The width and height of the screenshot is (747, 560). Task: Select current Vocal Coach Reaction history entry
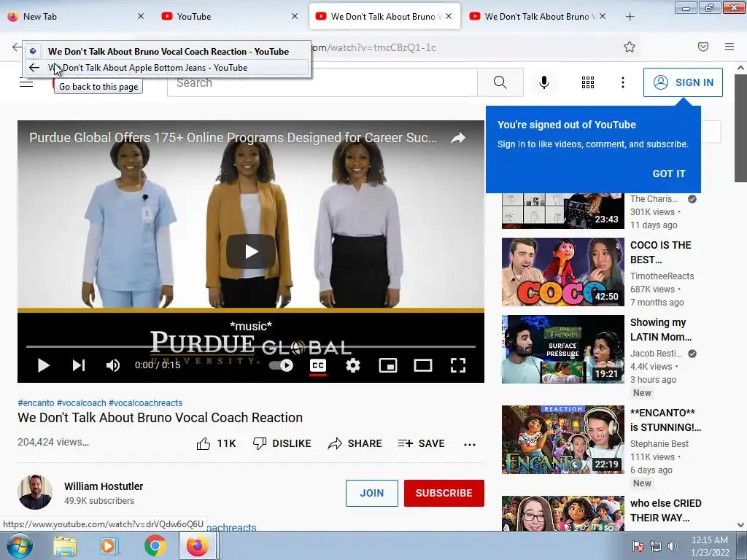point(167,52)
